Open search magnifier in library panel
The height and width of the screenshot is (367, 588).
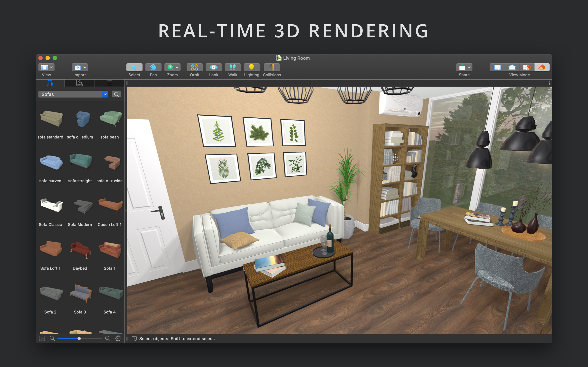116,94
